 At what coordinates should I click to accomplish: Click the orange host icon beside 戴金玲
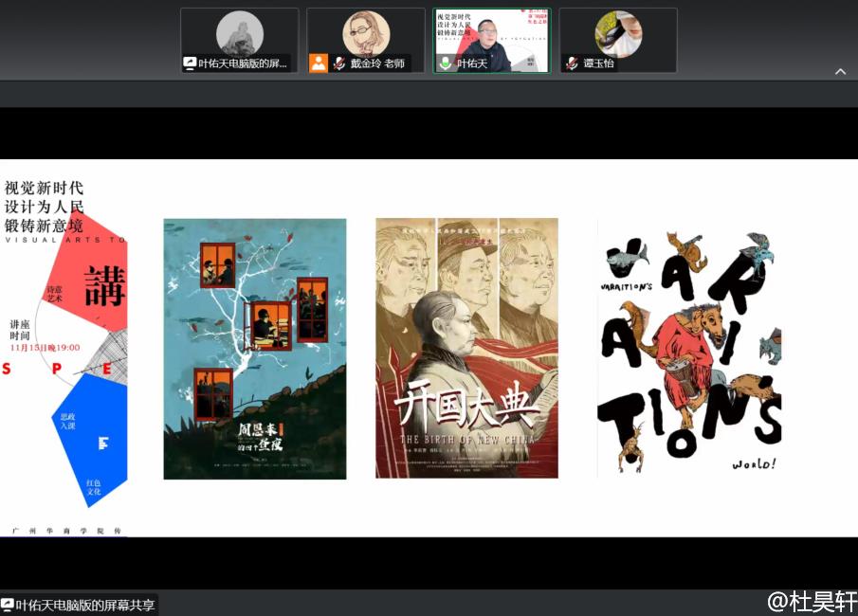(x=319, y=63)
